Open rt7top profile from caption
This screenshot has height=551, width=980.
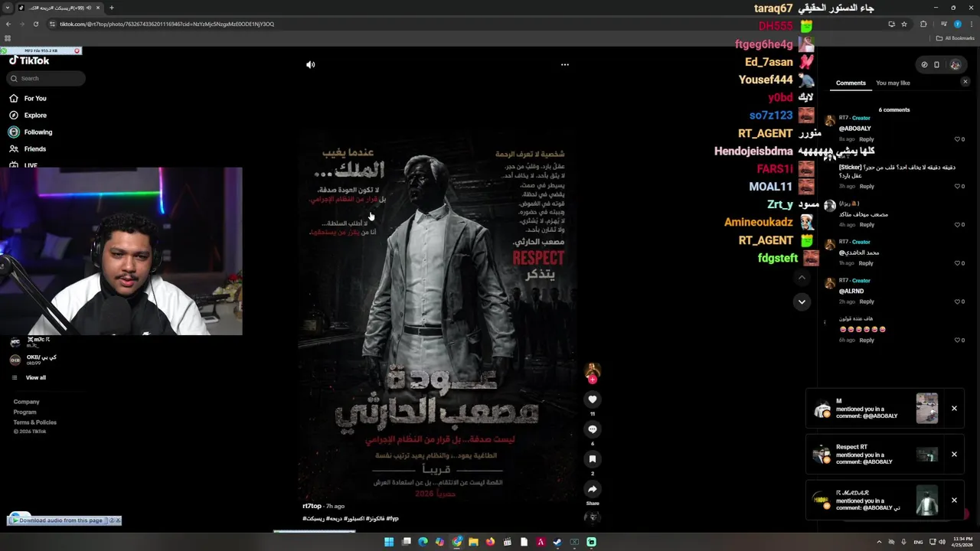(x=312, y=506)
